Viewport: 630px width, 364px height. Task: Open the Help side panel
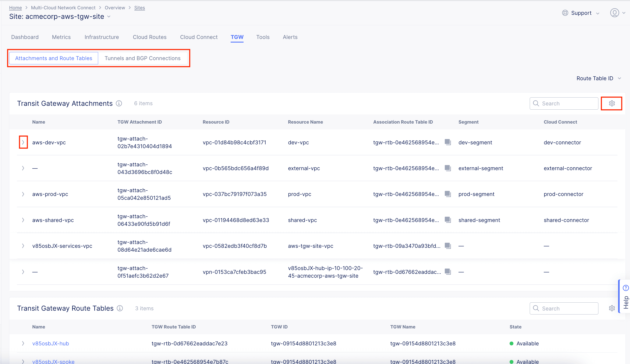coord(626,296)
